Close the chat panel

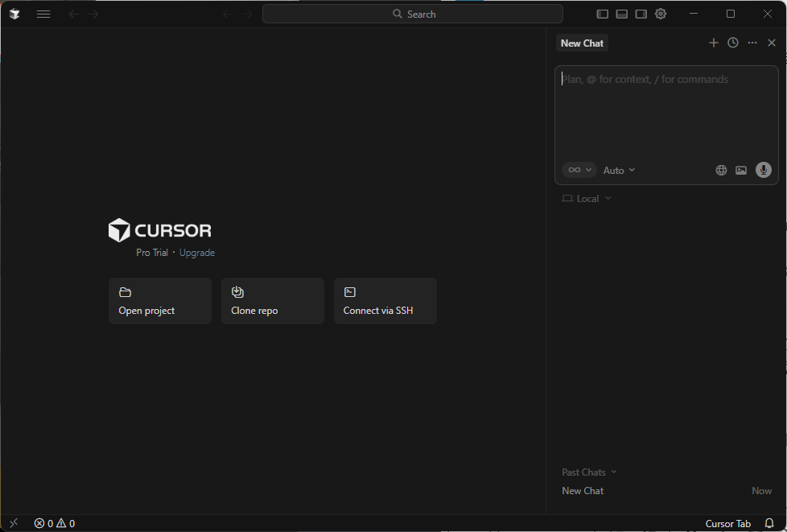point(772,43)
